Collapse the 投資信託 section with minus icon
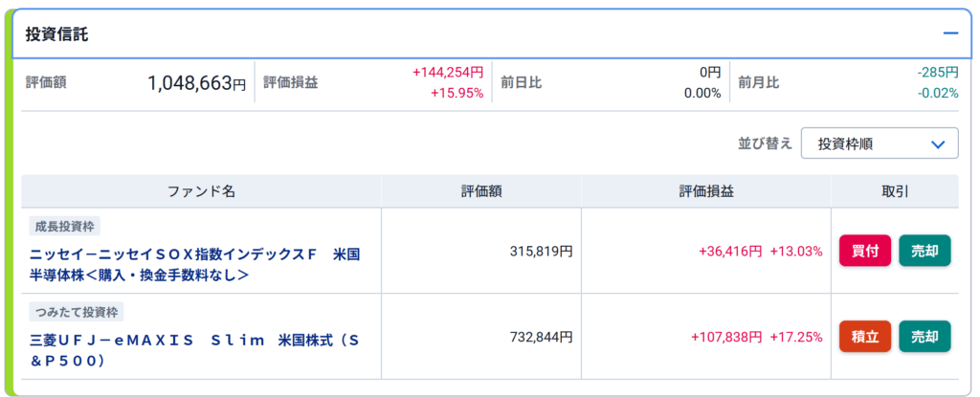Screen dimensions: 980x397 [950, 33]
